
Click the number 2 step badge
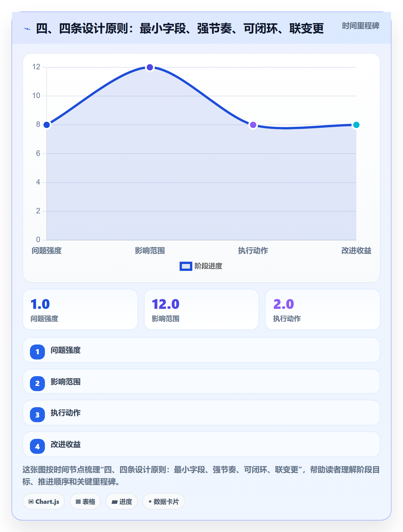[x=37, y=383]
